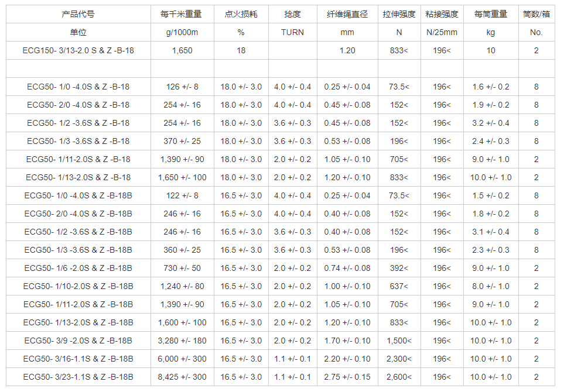The image size is (564, 392).
Task: Select the g/1000m unit cell
Action: [x=182, y=33]
